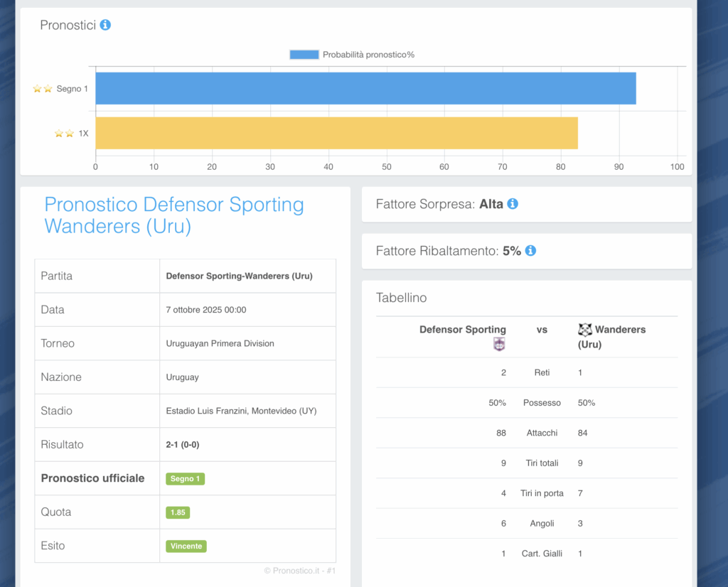The width and height of the screenshot is (728, 587).
Task: Open the Fattore Sorpresa info icon
Action: pyautogui.click(x=513, y=204)
